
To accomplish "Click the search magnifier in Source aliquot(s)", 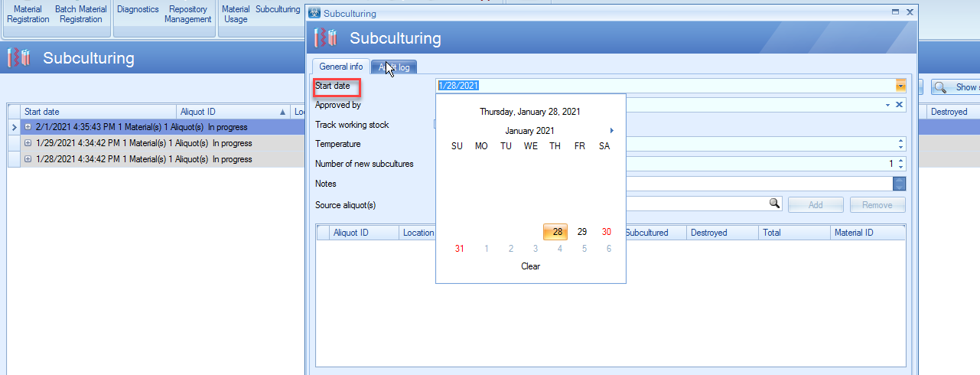I will point(774,204).
